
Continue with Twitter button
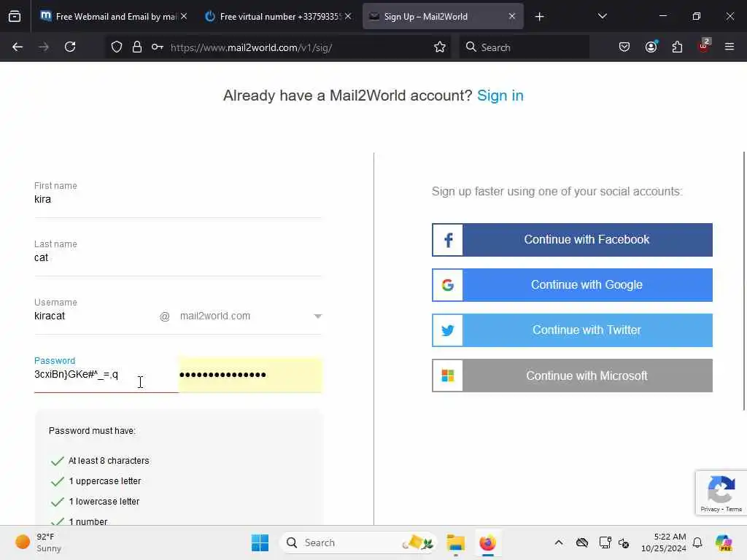[x=572, y=330]
